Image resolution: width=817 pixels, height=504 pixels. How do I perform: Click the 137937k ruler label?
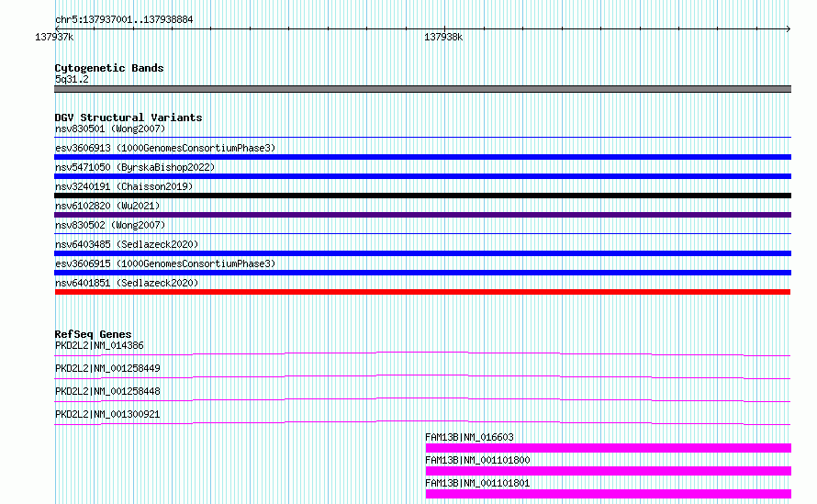[54, 38]
